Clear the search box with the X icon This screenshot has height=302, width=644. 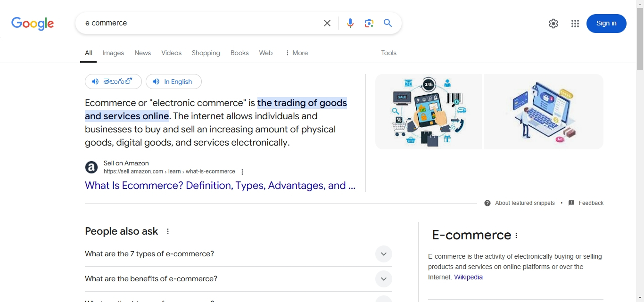tap(327, 23)
